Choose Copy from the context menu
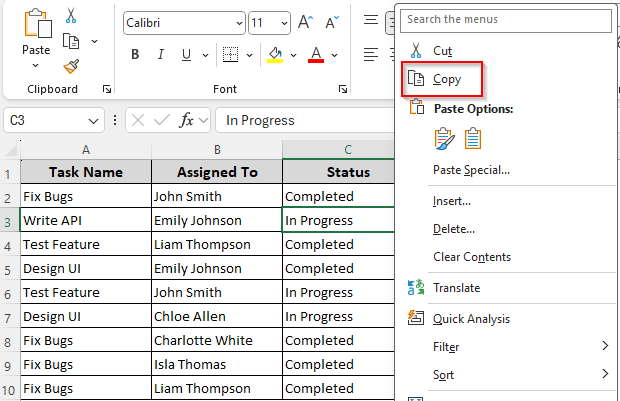 pos(447,79)
